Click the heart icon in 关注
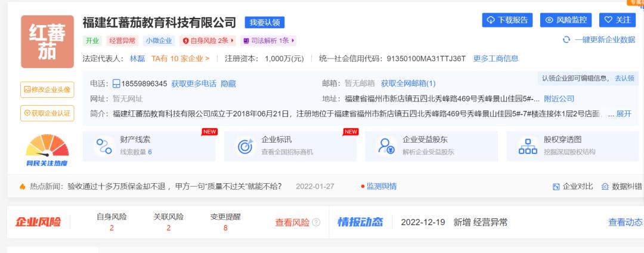The image size is (644, 253). (608, 20)
